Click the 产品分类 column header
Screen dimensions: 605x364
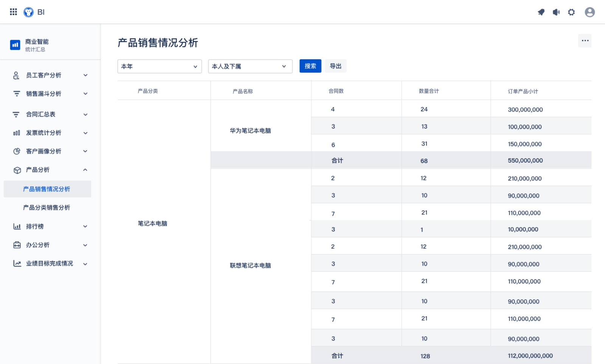pos(148,91)
